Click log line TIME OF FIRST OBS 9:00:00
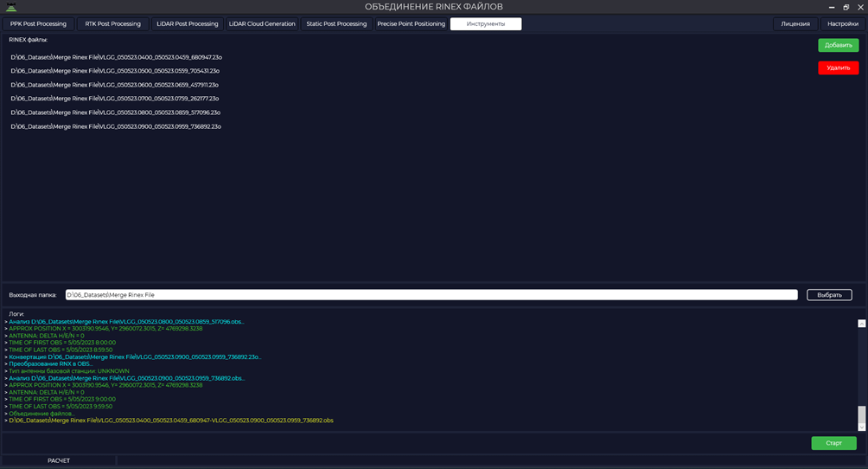This screenshot has width=868, height=469. pyautogui.click(x=62, y=399)
